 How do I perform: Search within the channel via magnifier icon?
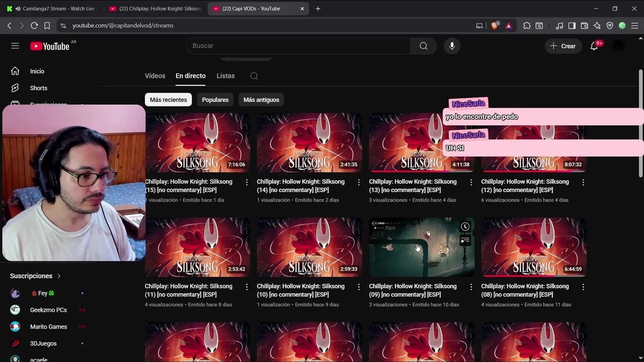tap(254, 76)
